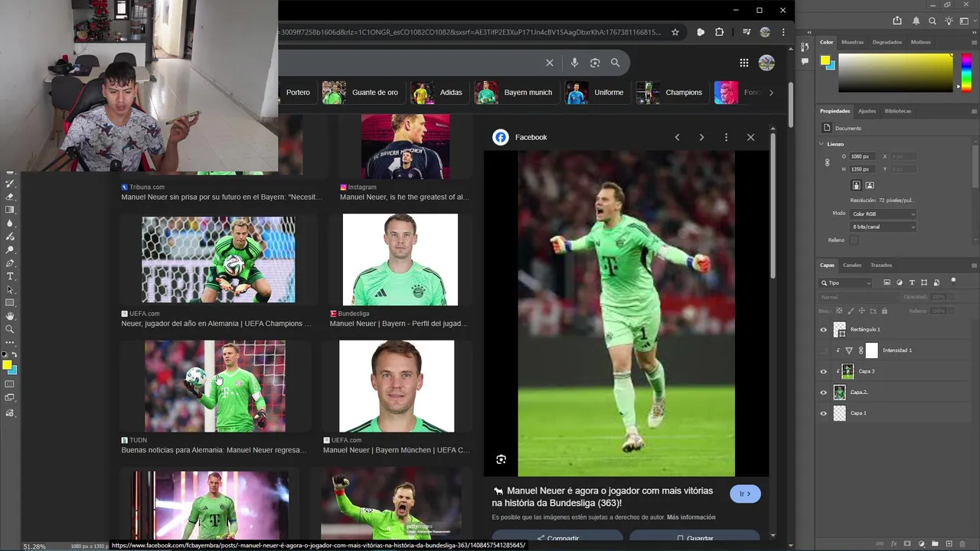
Task: Toggle width-height link chain in Properties
Action: click(x=827, y=162)
